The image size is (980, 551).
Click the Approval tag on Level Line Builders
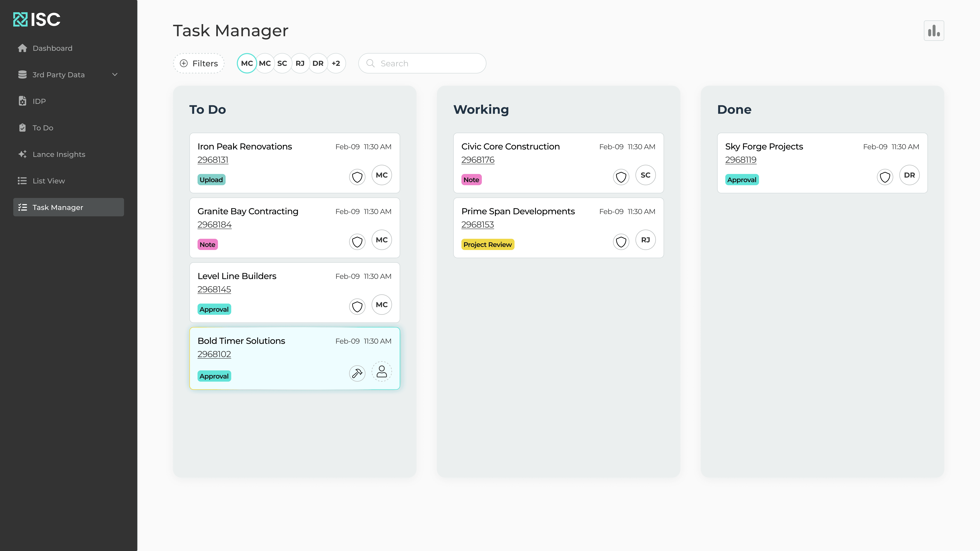(x=214, y=309)
